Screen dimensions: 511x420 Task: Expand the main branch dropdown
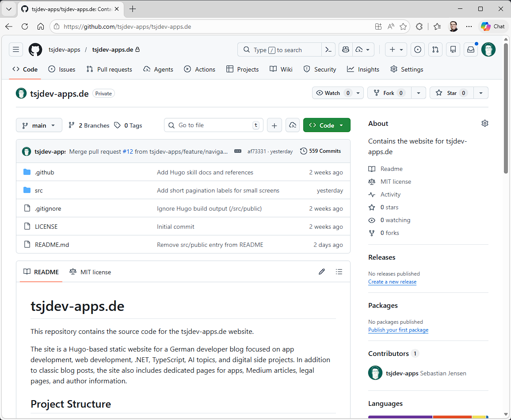coord(39,125)
